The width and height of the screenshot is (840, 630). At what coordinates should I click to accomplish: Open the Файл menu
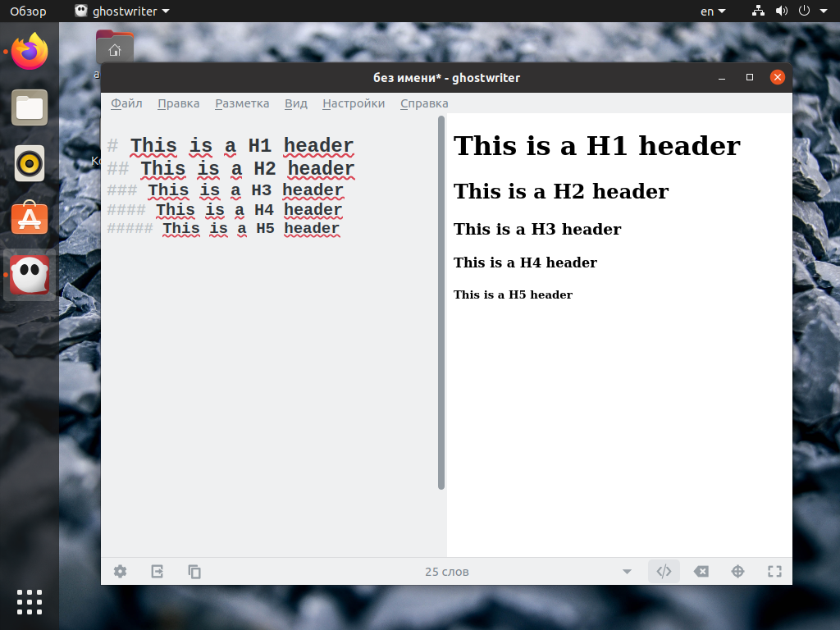click(x=126, y=103)
